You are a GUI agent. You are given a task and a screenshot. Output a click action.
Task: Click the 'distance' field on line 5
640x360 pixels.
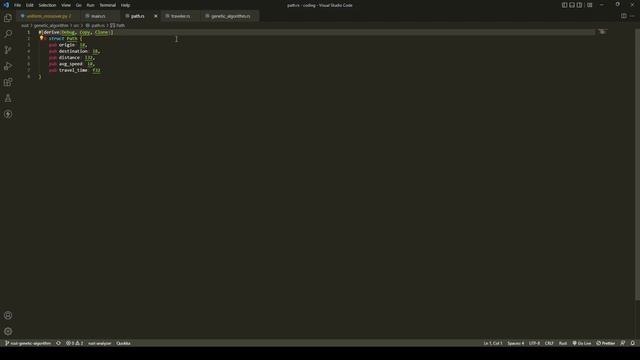pos(69,58)
